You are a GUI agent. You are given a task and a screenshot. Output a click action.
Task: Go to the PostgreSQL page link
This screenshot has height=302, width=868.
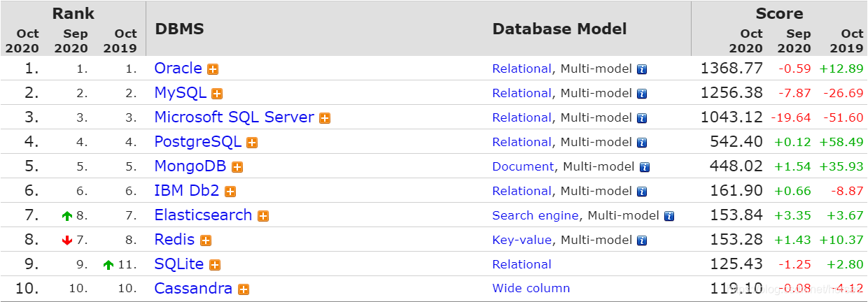tap(198, 142)
